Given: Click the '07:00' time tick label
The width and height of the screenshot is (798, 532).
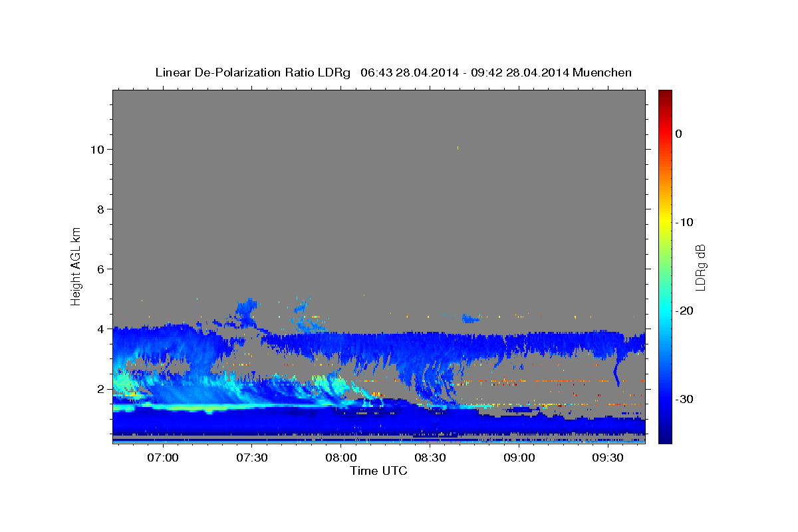Looking at the screenshot, I should (162, 458).
